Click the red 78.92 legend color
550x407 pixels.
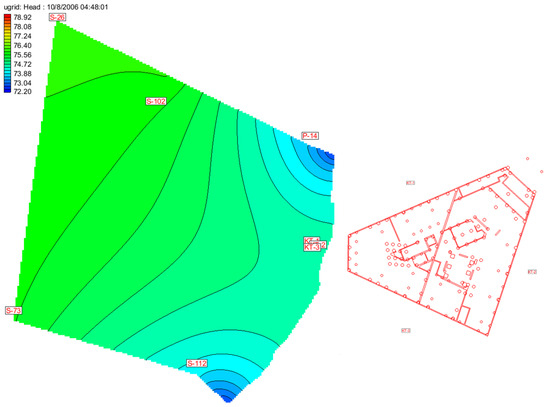point(7,16)
